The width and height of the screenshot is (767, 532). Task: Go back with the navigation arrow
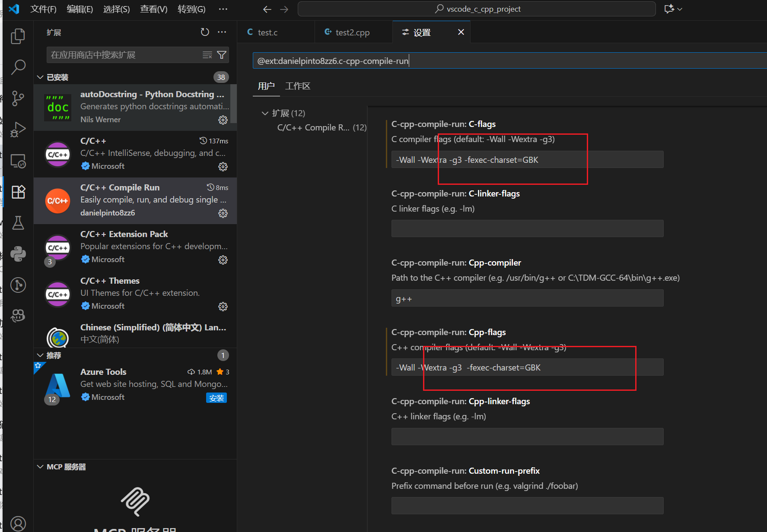(267, 9)
